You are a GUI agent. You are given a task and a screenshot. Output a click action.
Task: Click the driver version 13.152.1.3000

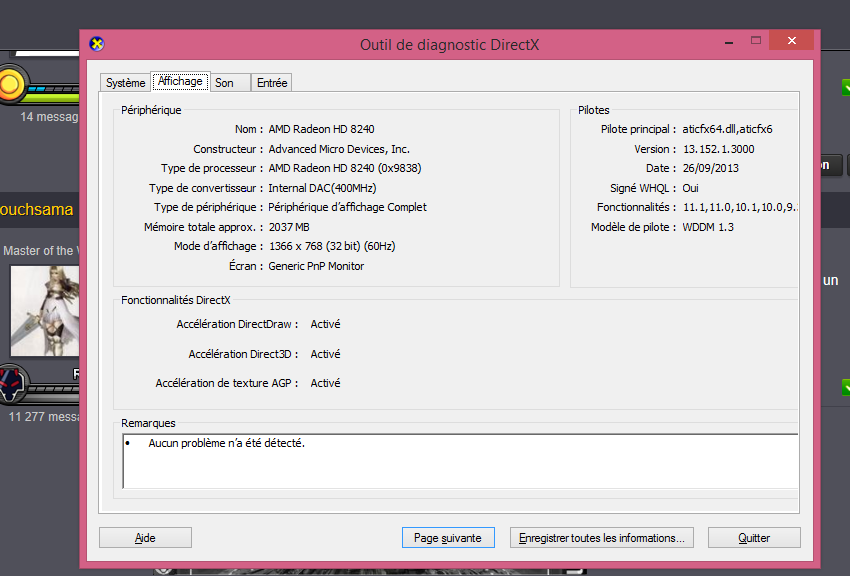718,149
